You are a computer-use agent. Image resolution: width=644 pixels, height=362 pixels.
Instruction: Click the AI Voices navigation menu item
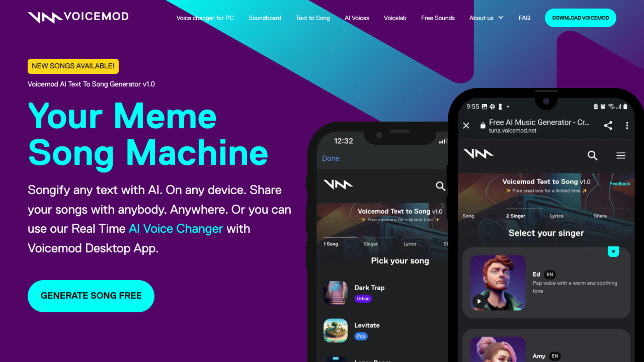[357, 18]
